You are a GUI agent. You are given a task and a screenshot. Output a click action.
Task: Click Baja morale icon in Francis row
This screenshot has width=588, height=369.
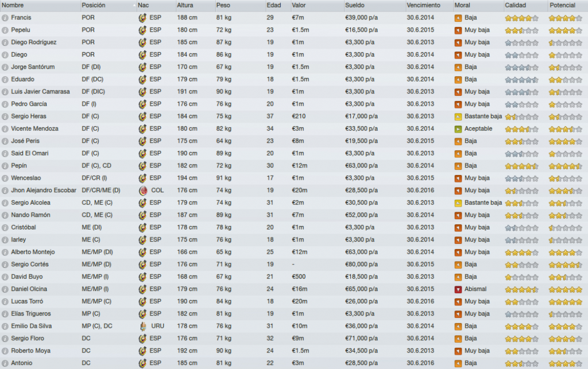click(458, 18)
